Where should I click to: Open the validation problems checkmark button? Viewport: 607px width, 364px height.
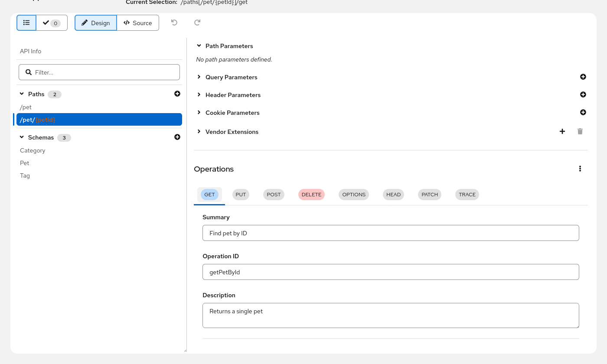(x=52, y=23)
